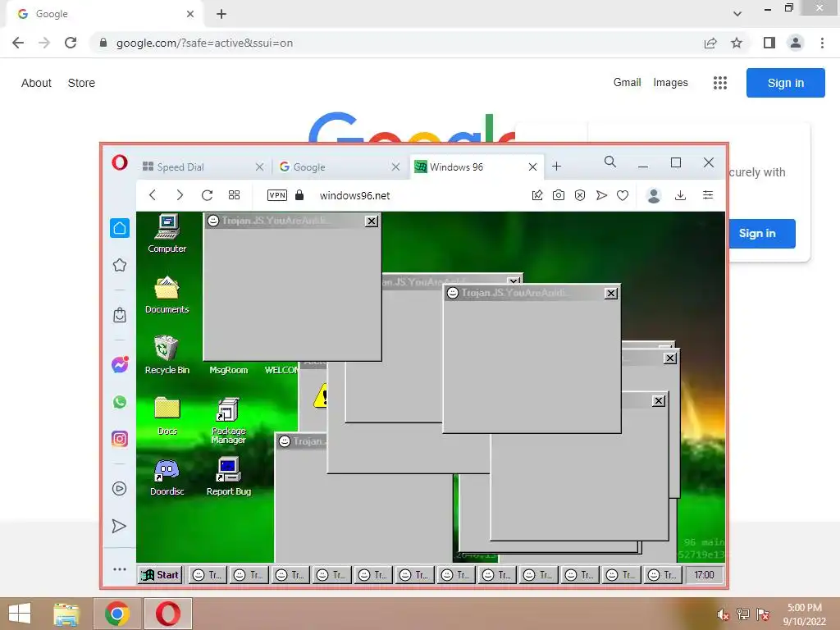The image size is (840, 630).
Task: Click the Windows Start button on taskbar
Action: [x=20, y=614]
